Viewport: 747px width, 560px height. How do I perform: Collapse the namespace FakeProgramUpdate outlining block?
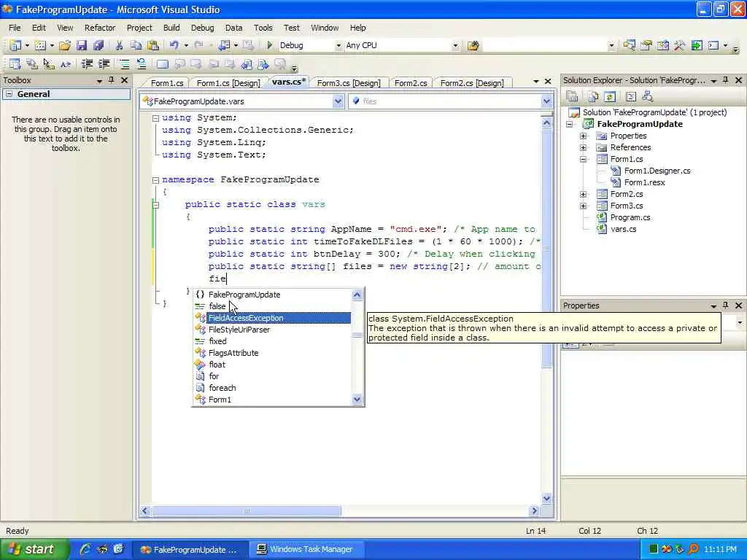pyautogui.click(x=155, y=180)
